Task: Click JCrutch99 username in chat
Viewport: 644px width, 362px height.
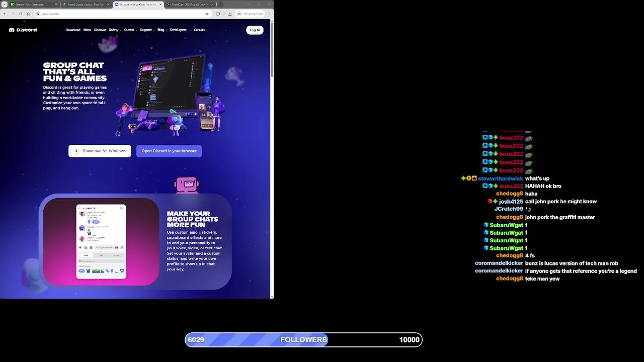Action: 509,209
